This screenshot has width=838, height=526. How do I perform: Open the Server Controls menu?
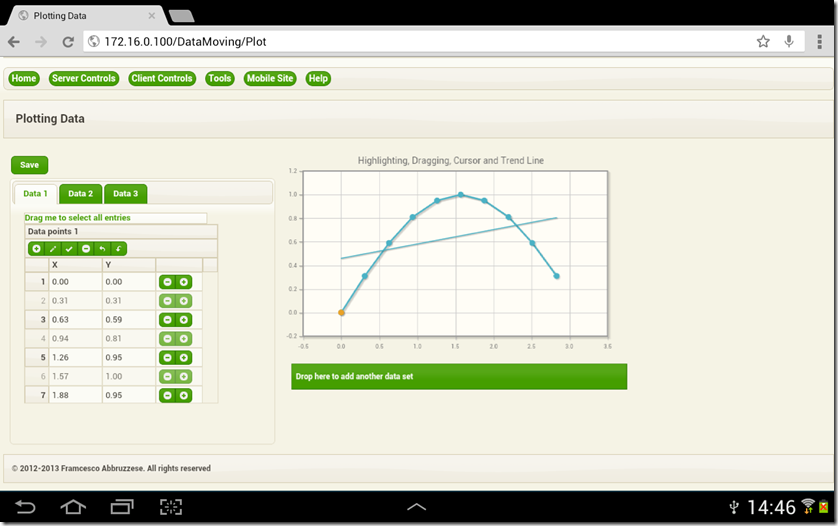point(84,79)
